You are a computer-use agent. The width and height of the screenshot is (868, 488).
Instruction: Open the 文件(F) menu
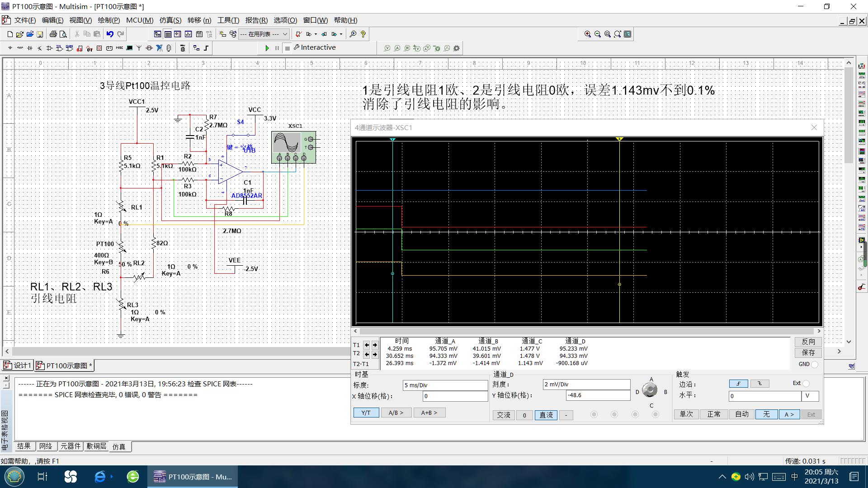25,20
